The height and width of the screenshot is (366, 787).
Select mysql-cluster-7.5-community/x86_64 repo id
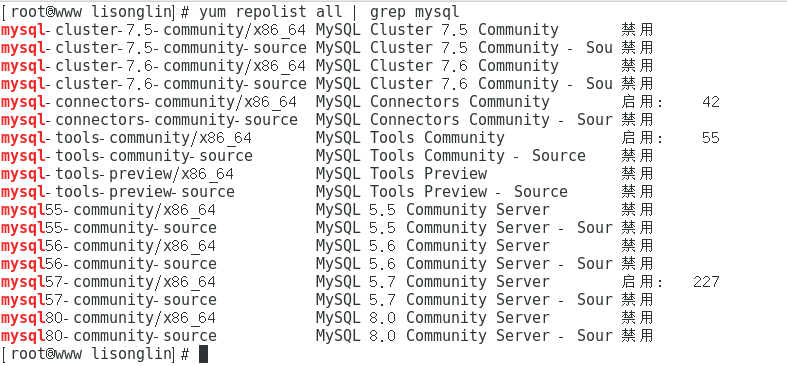click(x=153, y=30)
